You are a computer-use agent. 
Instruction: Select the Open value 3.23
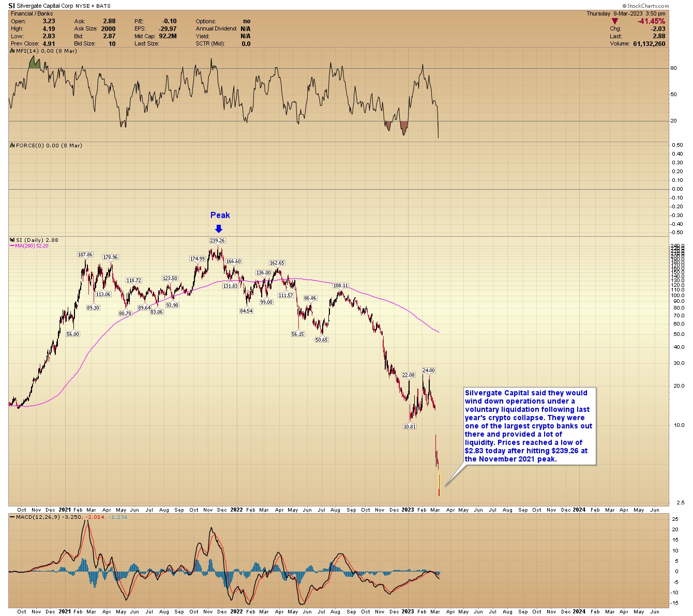49,21
